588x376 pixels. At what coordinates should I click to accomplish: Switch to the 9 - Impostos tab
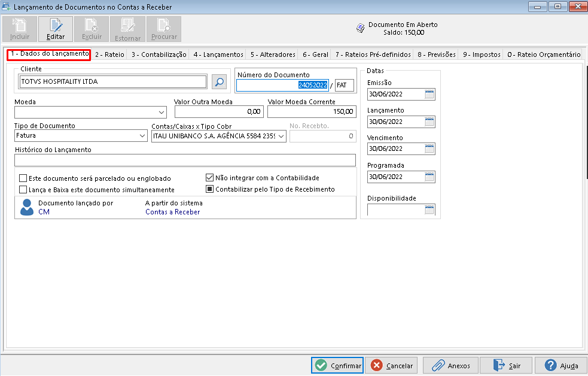[x=482, y=54]
